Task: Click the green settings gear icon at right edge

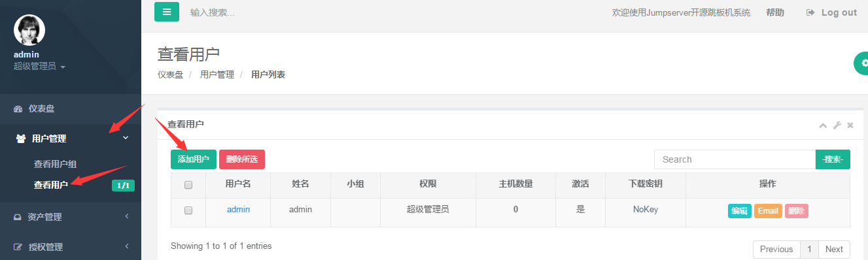Action: [x=863, y=63]
